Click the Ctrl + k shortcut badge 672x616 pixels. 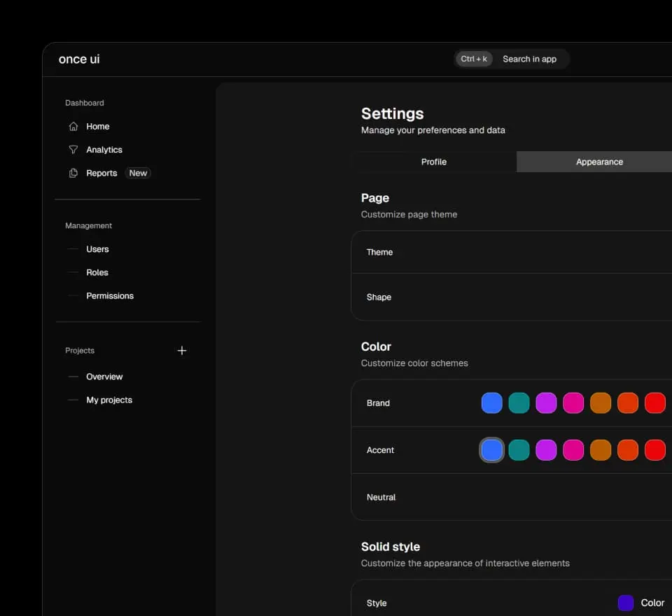click(x=474, y=59)
